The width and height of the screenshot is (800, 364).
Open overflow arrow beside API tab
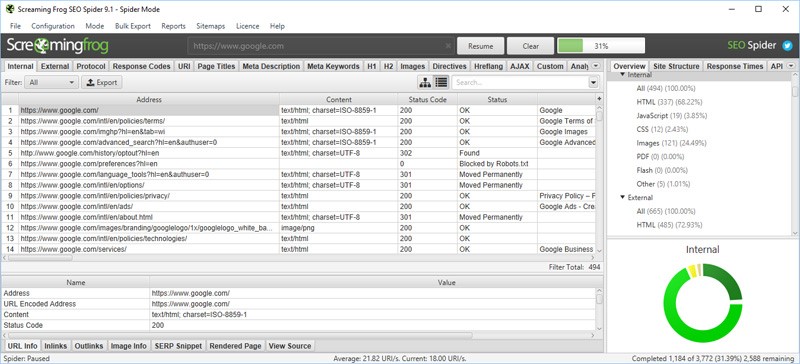point(791,66)
